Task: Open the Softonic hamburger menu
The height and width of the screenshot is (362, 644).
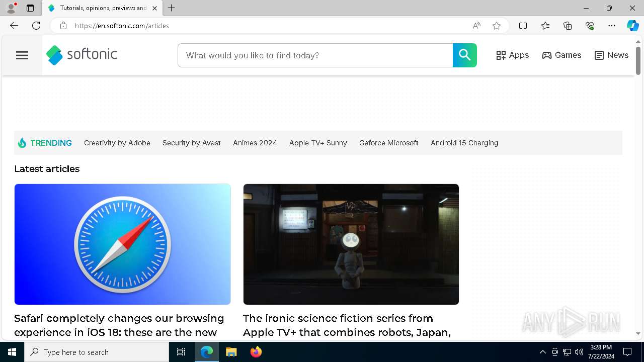Action: point(22,55)
